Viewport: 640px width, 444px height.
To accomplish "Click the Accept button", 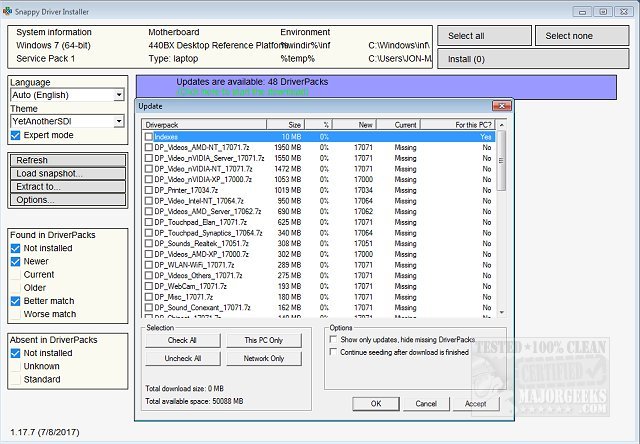I will (476, 404).
